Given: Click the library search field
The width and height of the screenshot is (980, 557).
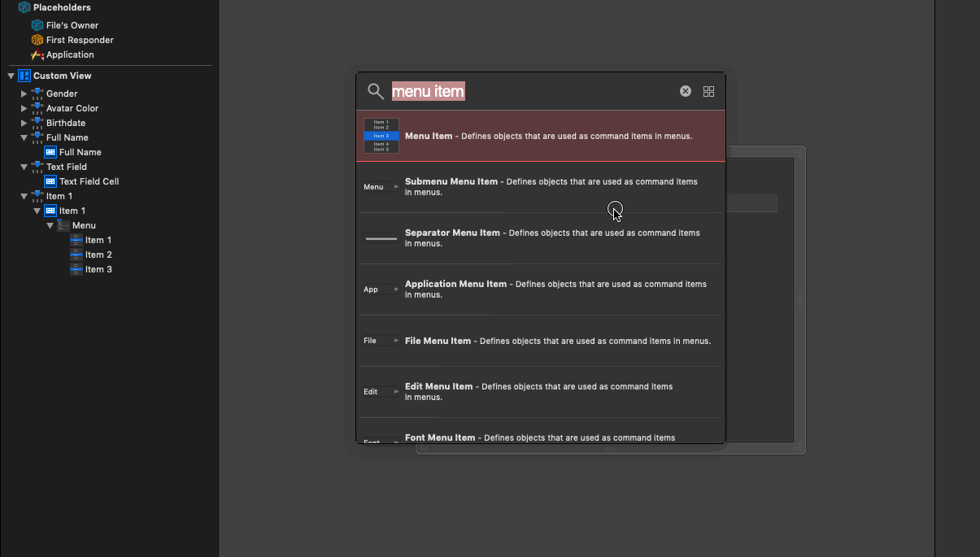Looking at the screenshot, I should pyautogui.click(x=529, y=91).
